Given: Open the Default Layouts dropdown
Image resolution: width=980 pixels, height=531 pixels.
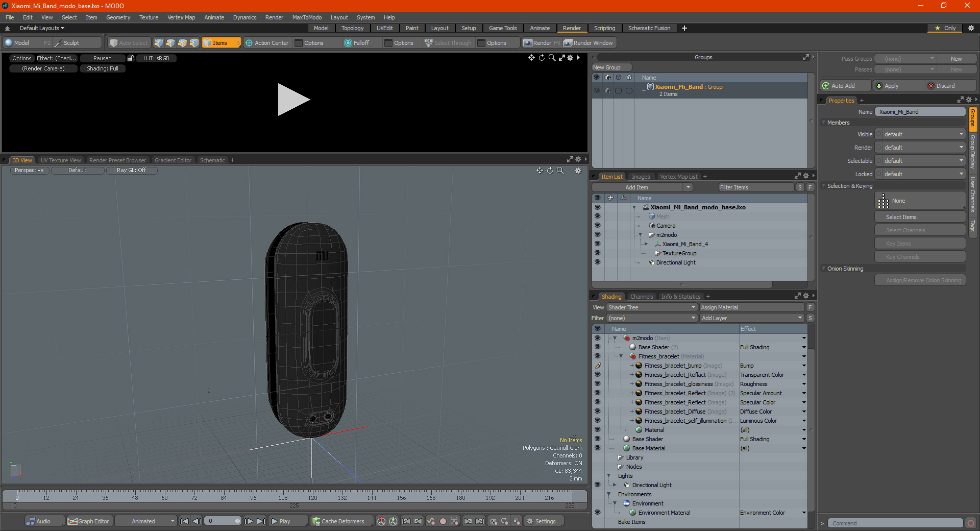Looking at the screenshot, I should [42, 28].
